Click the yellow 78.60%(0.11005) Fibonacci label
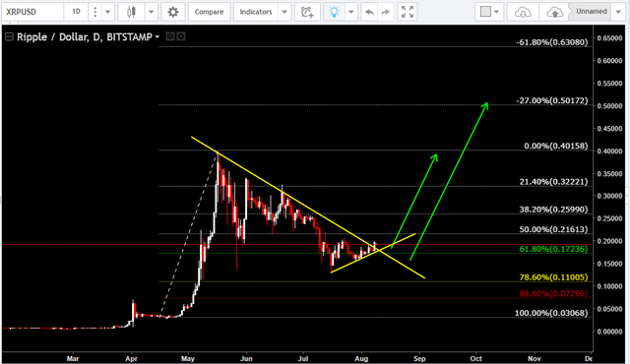Screen dimensions: 630x364 (x=553, y=277)
